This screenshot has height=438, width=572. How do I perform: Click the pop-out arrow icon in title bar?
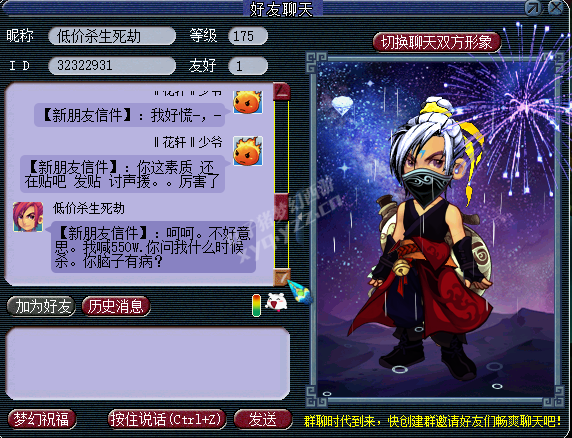pyautogui.click(x=533, y=8)
